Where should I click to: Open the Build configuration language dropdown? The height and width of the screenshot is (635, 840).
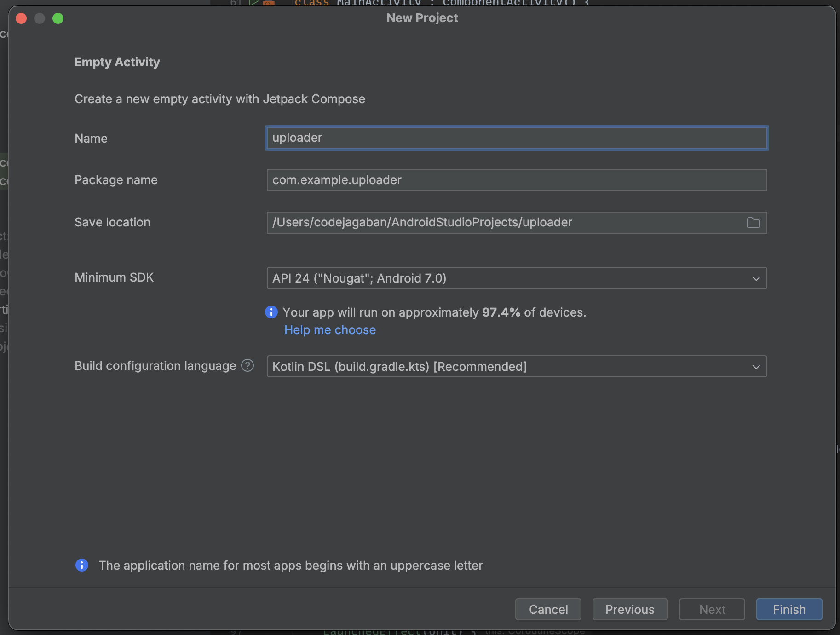coord(515,366)
